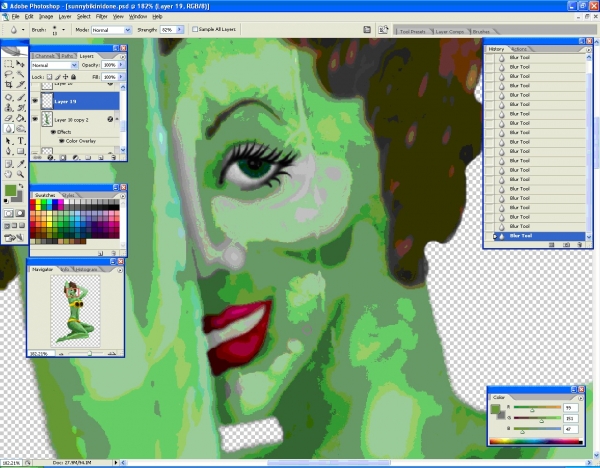Viewport: 600px width, 468px height.
Task: Select the Magic Wand tool
Action: pos(21,74)
